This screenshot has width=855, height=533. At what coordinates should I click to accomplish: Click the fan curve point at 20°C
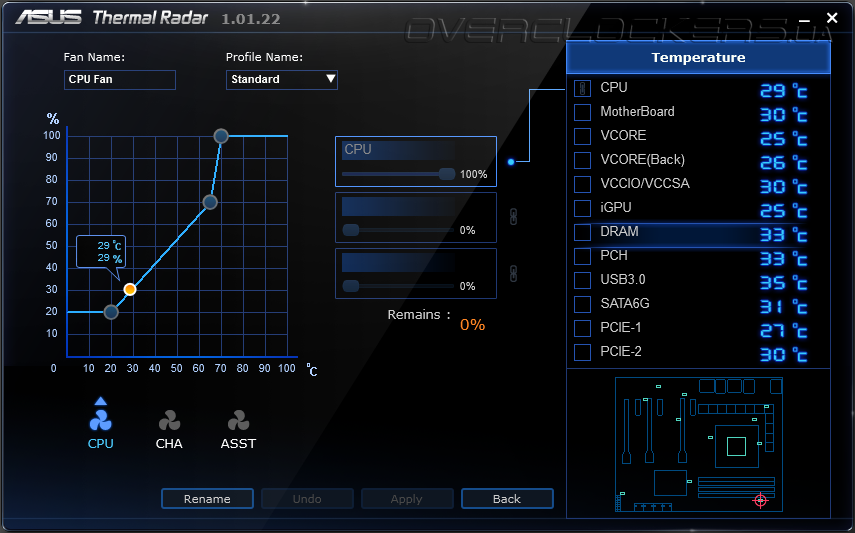[x=111, y=312]
